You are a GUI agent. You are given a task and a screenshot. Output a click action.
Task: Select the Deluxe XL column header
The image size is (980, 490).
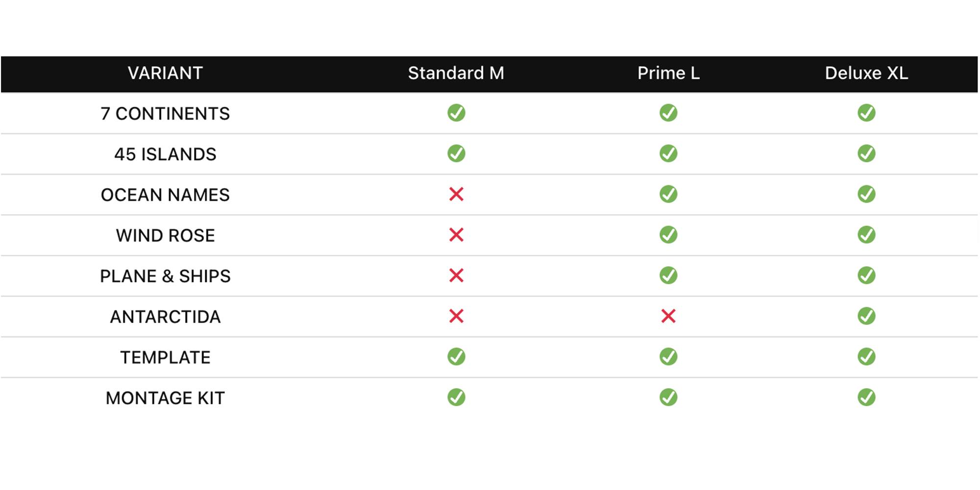[x=866, y=73]
